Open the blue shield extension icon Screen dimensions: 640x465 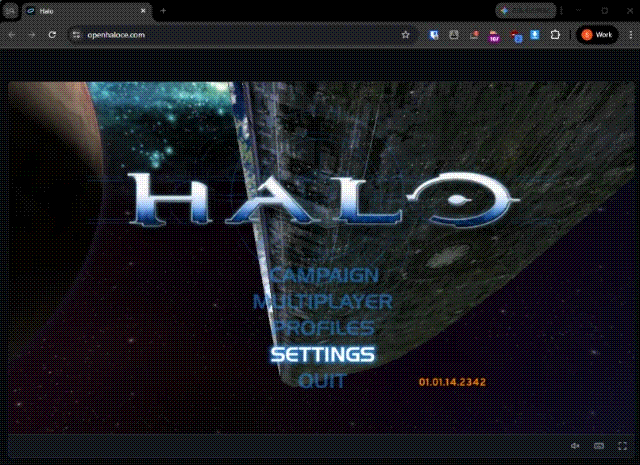tap(434, 35)
